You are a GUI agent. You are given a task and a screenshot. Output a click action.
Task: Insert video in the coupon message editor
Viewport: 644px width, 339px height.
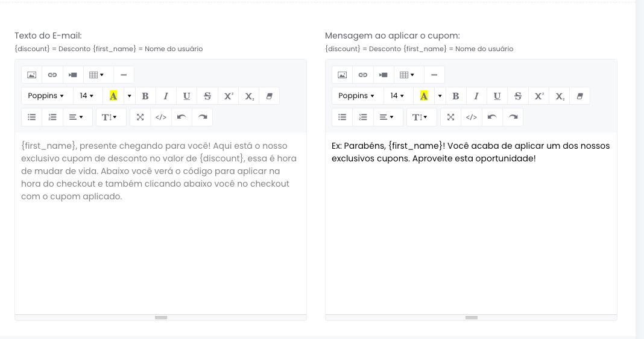click(384, 75)
